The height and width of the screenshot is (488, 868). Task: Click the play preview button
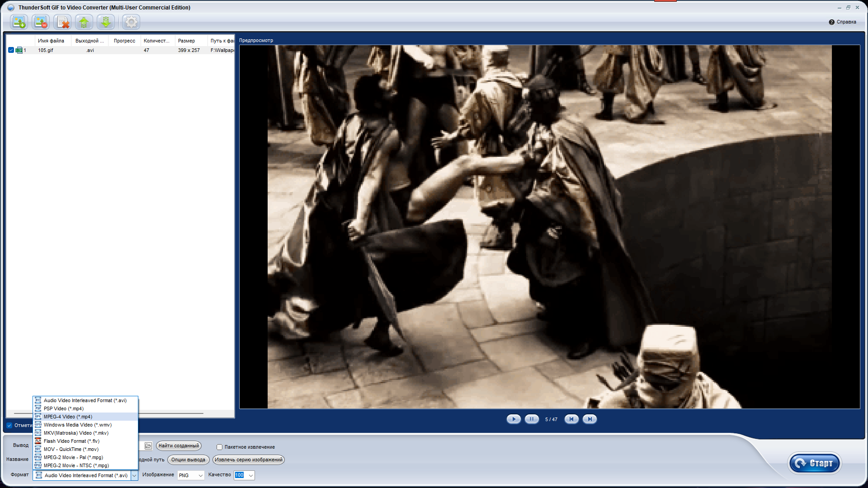(514, 419)
